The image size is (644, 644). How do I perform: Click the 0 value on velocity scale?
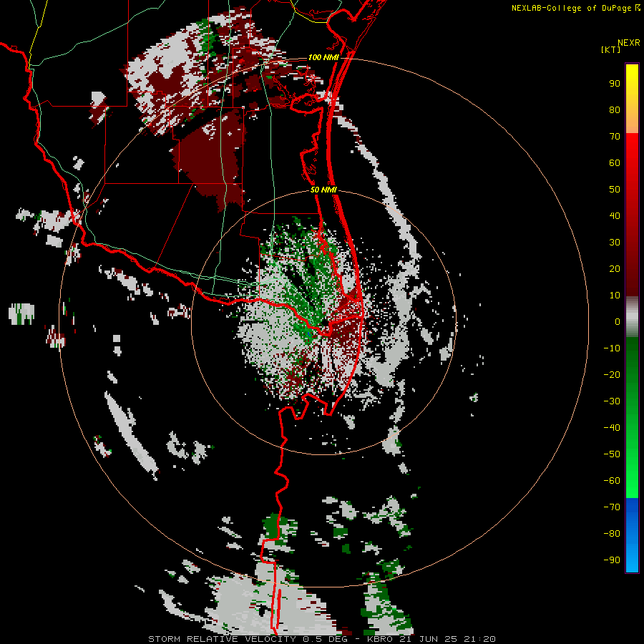tap(618, 321)
